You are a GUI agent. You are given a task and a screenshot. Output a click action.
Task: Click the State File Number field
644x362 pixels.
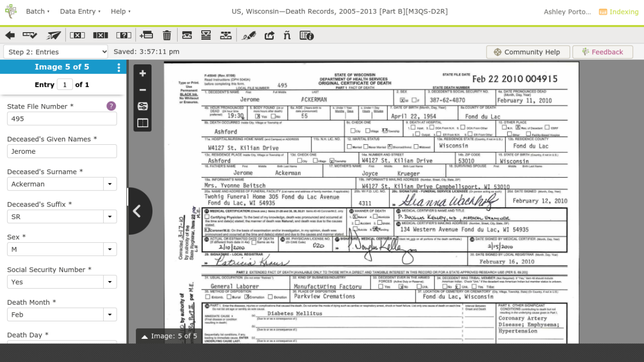point(62,119)
